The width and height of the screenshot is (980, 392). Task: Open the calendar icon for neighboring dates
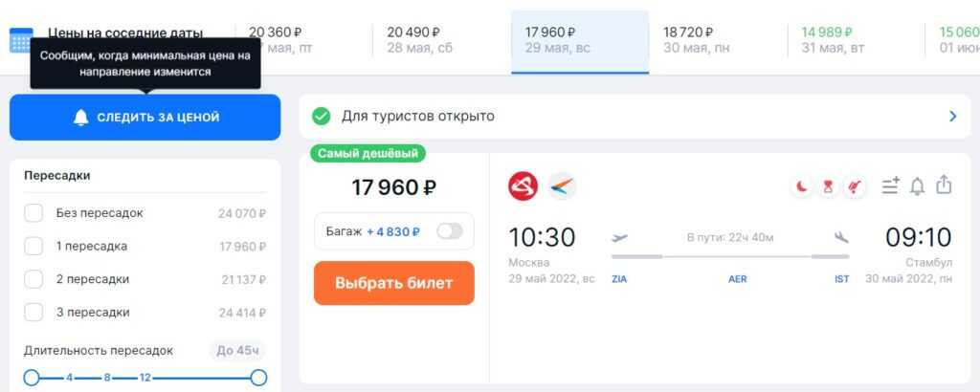21,40
